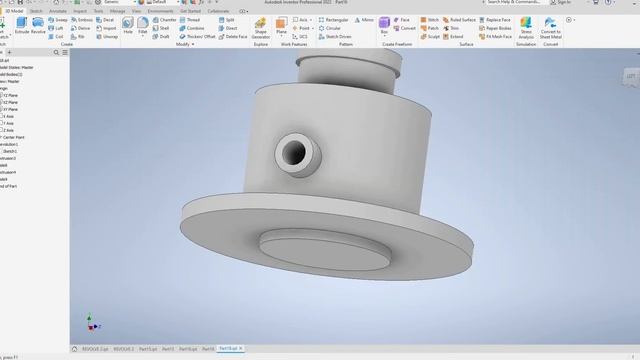This screenshot has height=360, width=640.
Task: Select the freeform Convert tool
Action: point(404,28)
